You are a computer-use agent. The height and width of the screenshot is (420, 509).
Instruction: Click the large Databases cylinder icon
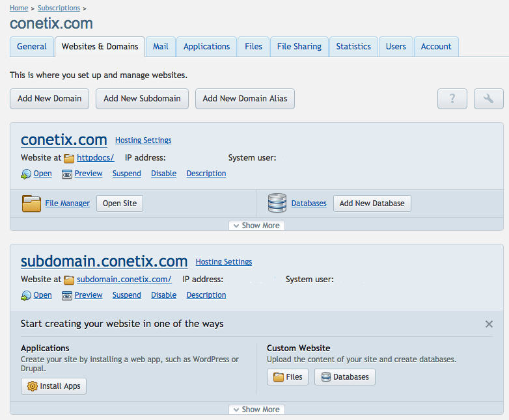tap(277, 203)
